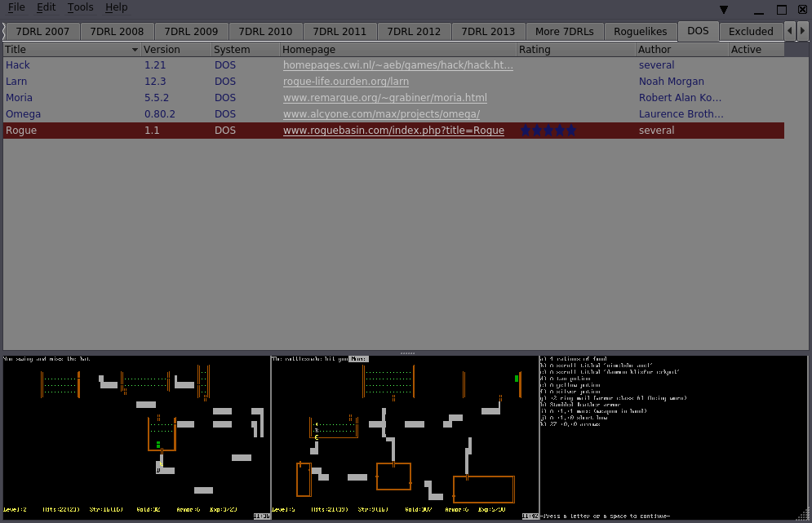812x523 pixels.
Task: Click author Robert Alan Ko...
Action: [x=680, y=98]
